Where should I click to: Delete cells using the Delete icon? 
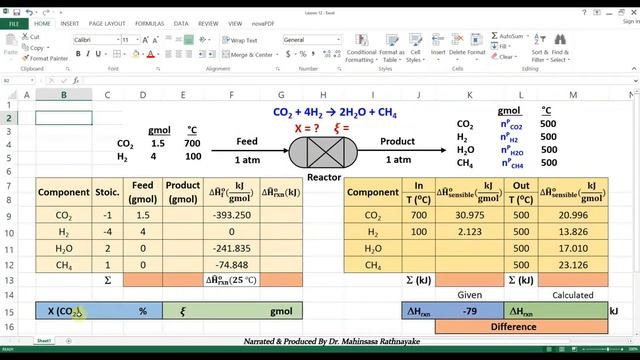click(457, 40)
